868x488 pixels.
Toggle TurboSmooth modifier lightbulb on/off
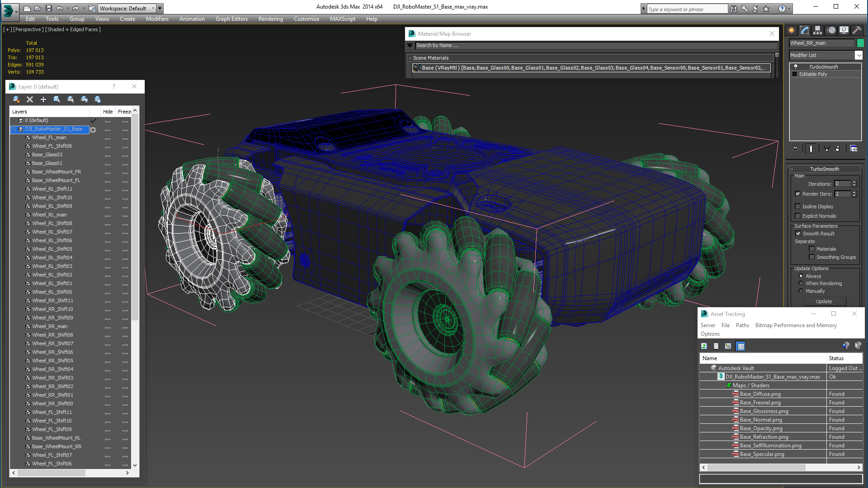pos(796,67)
